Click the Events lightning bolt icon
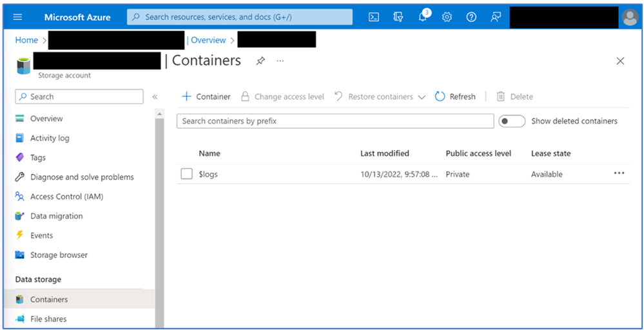This screenshot has height=330, width=644. [x=20, y=236]
